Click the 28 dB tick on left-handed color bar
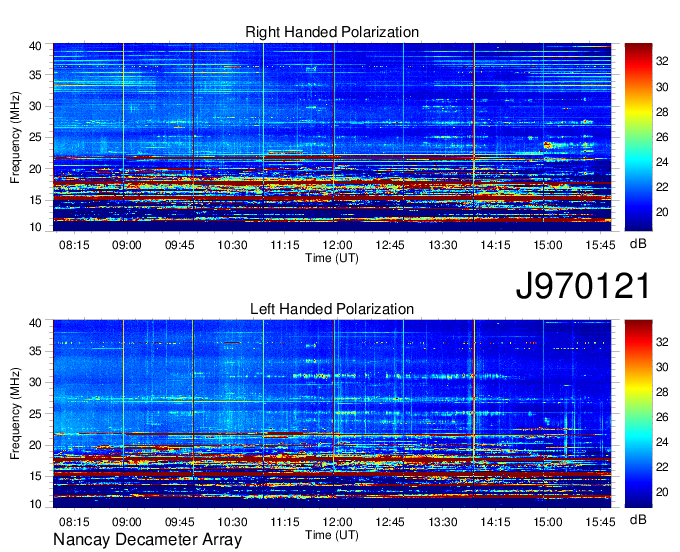The image size is (680, 552). (x=662, y=392)
